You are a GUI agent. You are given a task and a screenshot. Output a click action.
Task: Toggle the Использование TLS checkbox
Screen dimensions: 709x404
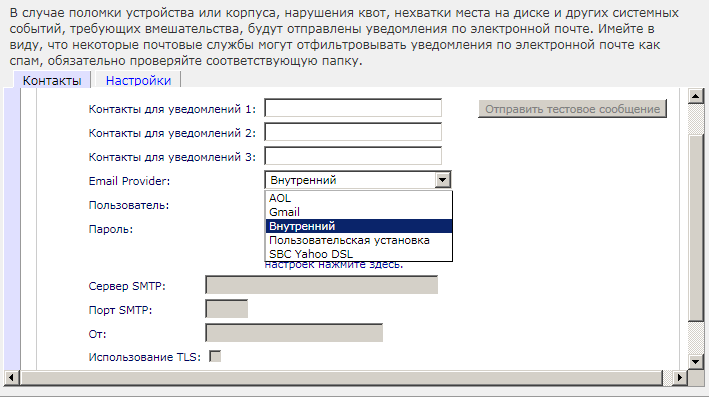click(214, 357)
